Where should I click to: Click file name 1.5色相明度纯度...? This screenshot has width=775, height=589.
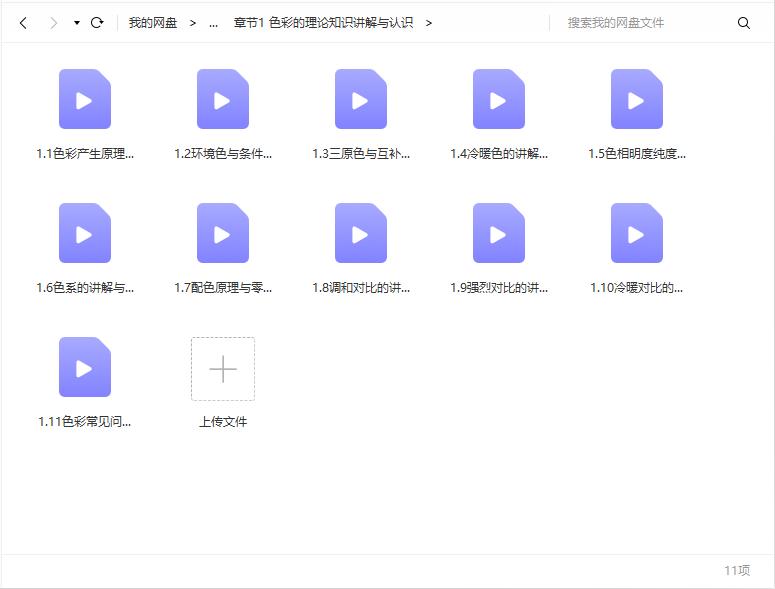pyautogui.click(x=637, y=154)
